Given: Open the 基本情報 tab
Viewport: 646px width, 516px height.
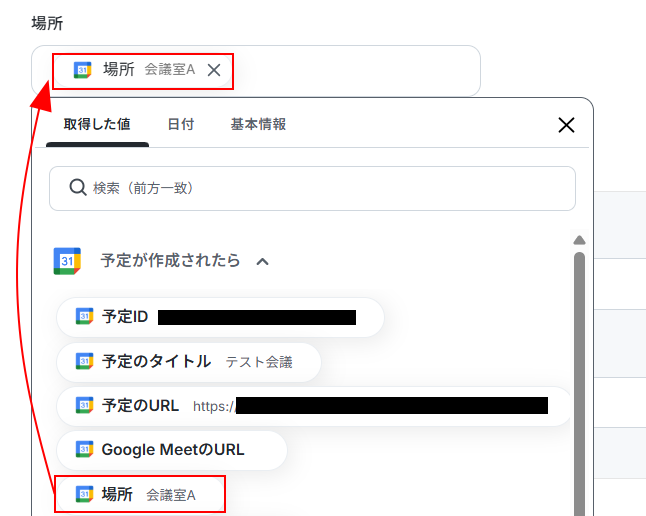Looking at the screenshot, I should (x=258, y=124).
